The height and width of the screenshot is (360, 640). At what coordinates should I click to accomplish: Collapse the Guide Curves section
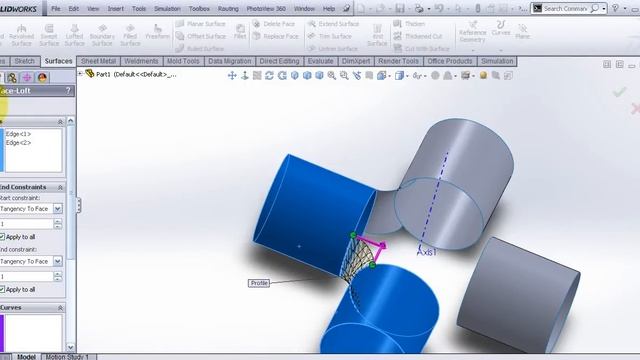[60, 308]
